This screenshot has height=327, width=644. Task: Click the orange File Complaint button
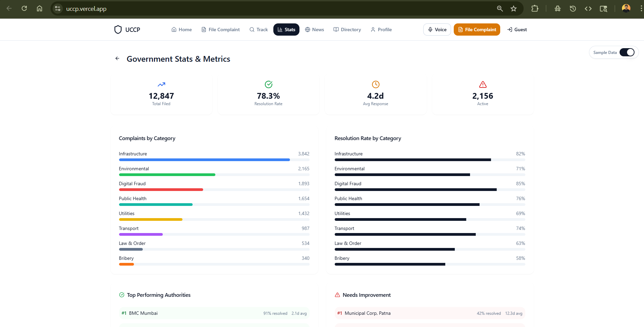(477, 30)
